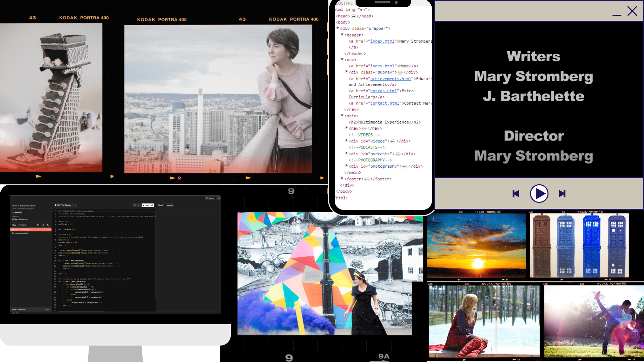Play the credits video with the circular play button
644x362 pixels.
tap(539, 193)
